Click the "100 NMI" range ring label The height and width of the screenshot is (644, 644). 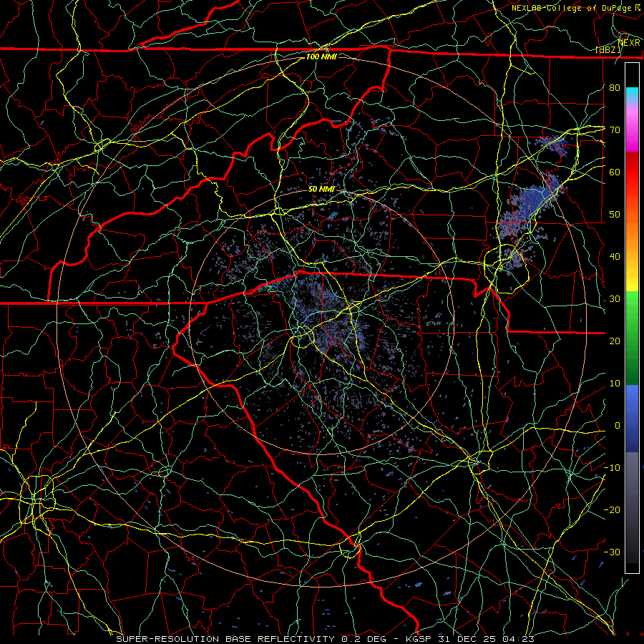pyautogui.click(x=321, y=57)
